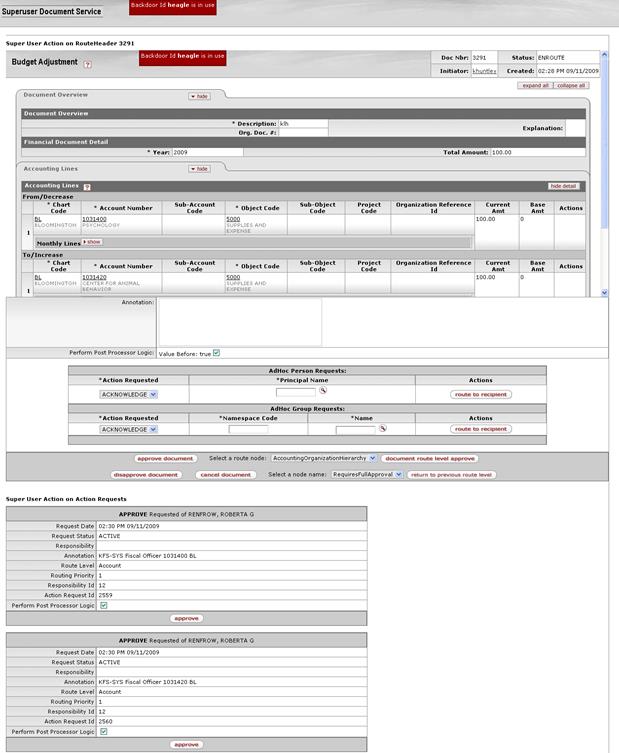
Task: Click approve document button
Action: click(x=165, y=459)
